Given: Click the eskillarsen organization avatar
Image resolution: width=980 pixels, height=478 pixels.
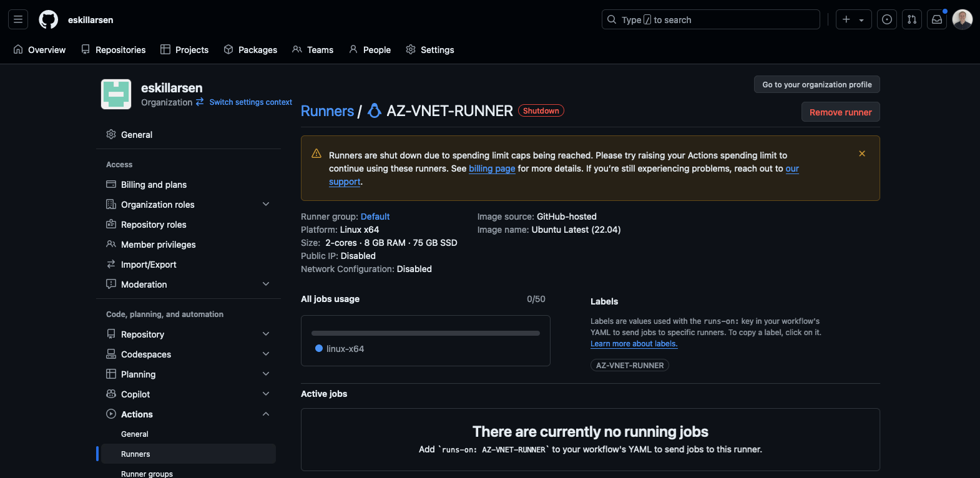Looking at the screenshot, I should pos(116,94).
